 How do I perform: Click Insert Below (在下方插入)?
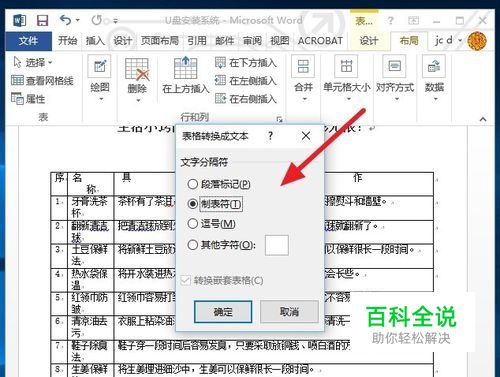(246, 63)
